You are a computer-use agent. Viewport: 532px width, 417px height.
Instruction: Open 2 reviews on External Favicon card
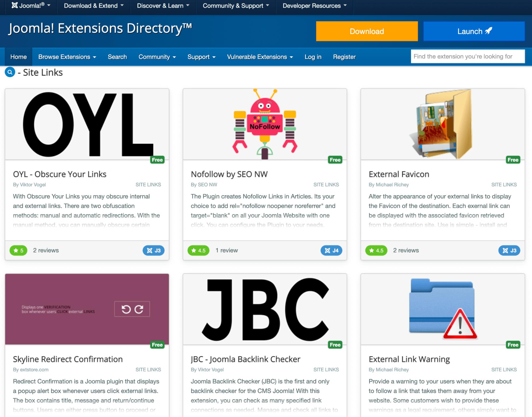pyautogui.click(x=406, y=250)
